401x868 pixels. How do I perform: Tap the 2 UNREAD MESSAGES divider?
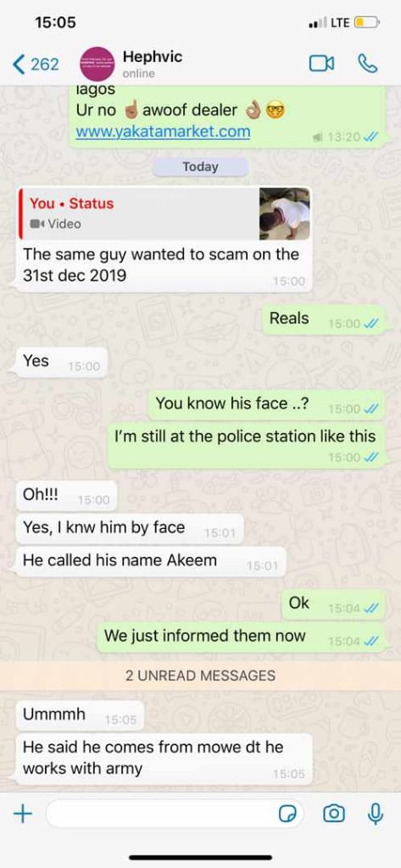200,676
